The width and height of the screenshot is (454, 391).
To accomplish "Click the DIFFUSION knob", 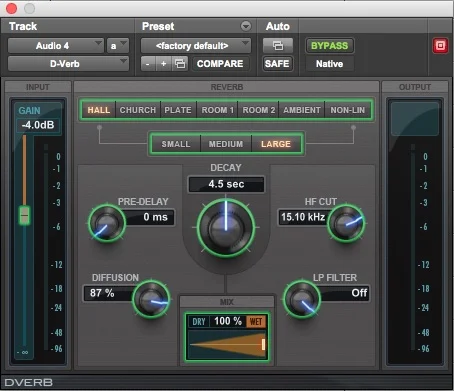I will click(x=151, y=299).
